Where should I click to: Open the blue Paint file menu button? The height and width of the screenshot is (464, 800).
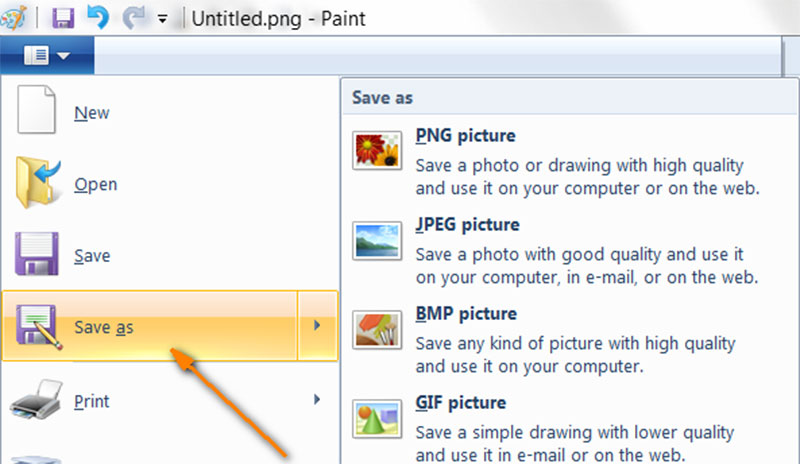point(46,56)
